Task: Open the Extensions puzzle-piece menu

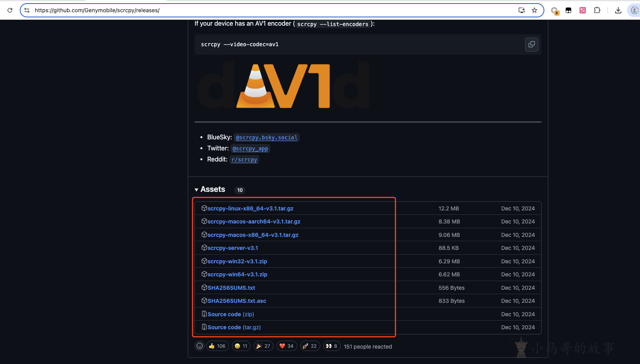Action: tap(597, 10)
